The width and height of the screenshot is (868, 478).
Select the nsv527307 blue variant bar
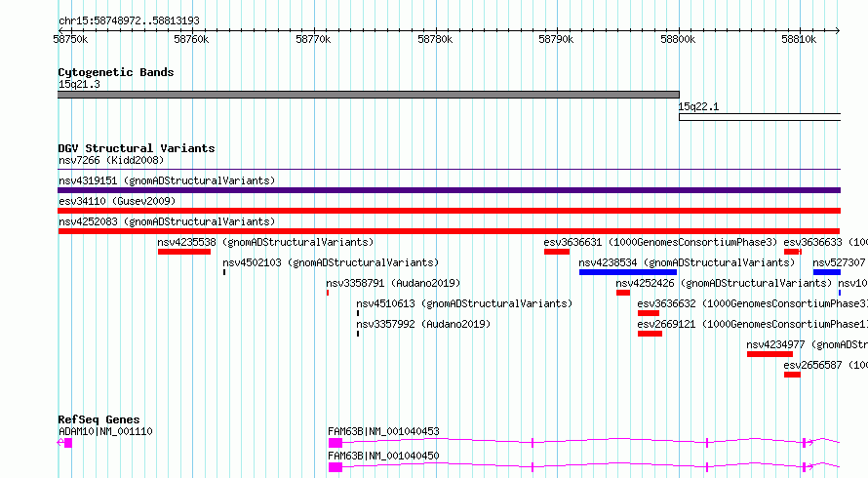[x=826, y=272]
